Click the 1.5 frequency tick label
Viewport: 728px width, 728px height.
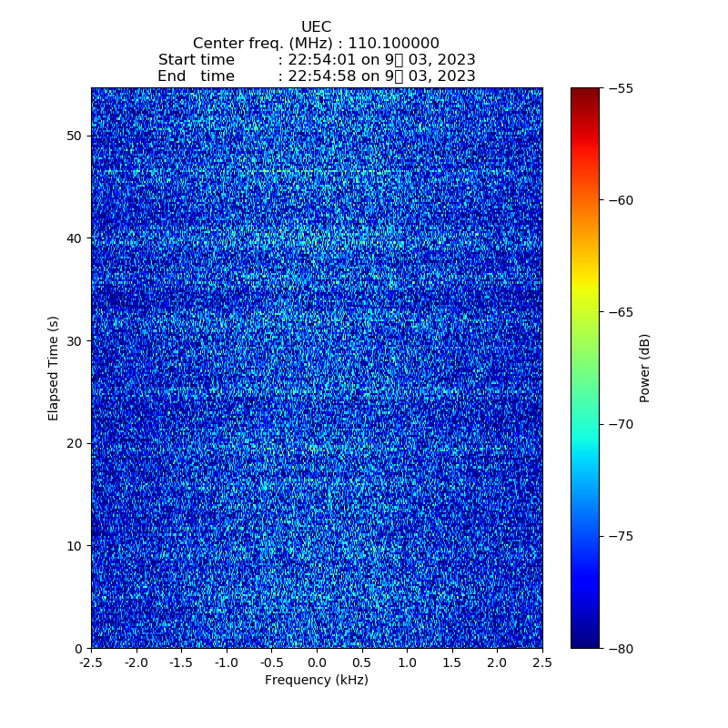click(451, 662)
